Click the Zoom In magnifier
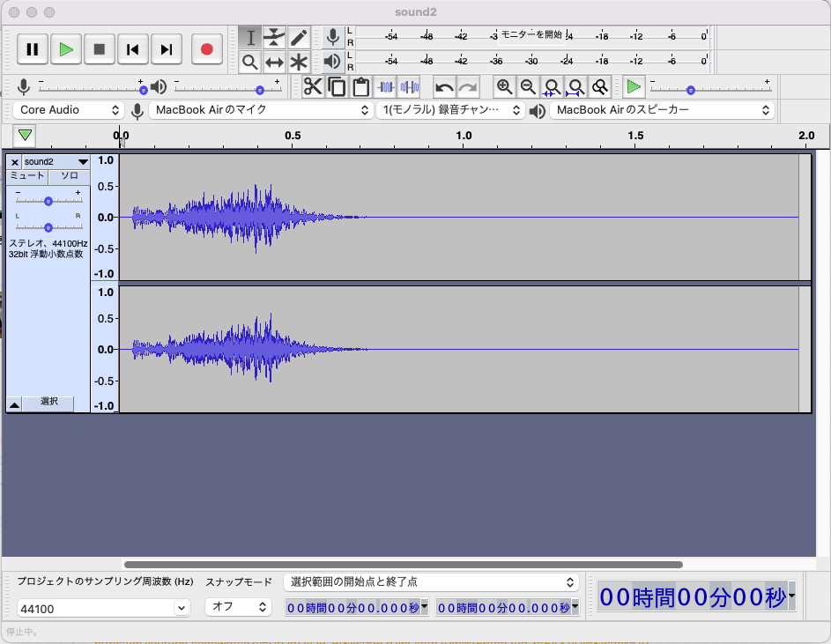831x644 pixels. 504,86
